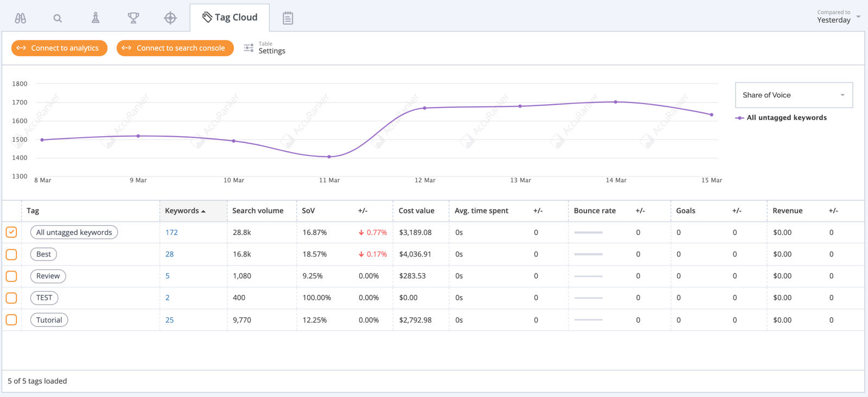Image resolution: width=868 pixels, height=397 pixels.
Task: Click the magnifying glass keywords tab
Action: point(58,18)
